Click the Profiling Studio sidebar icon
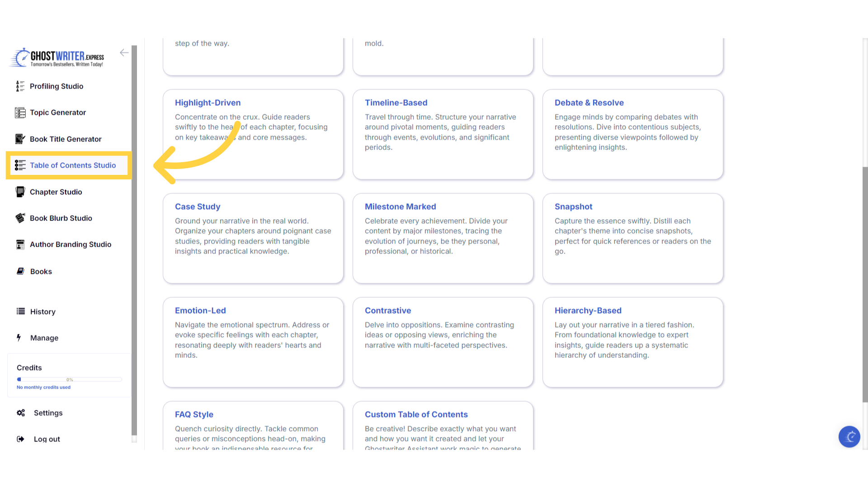Image resolution: width=868 pixels, height=488 pixels. coord(20,86)
